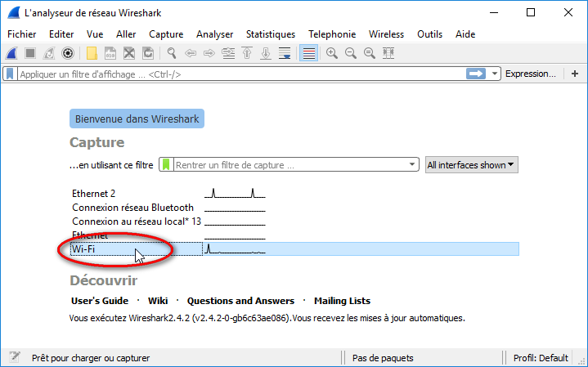This screenshot has height=367, width=588.
Task: Maximize the Wireshark window
Action: (531, 13)
